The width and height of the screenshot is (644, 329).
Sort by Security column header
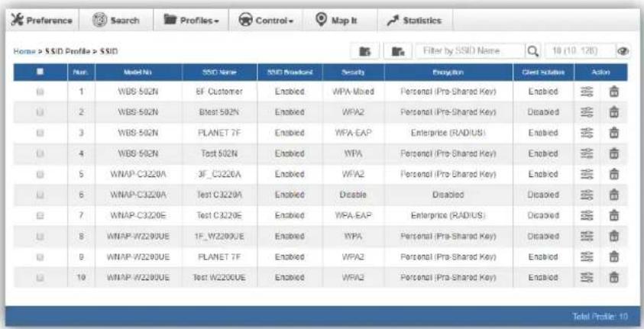coord(353,73)
